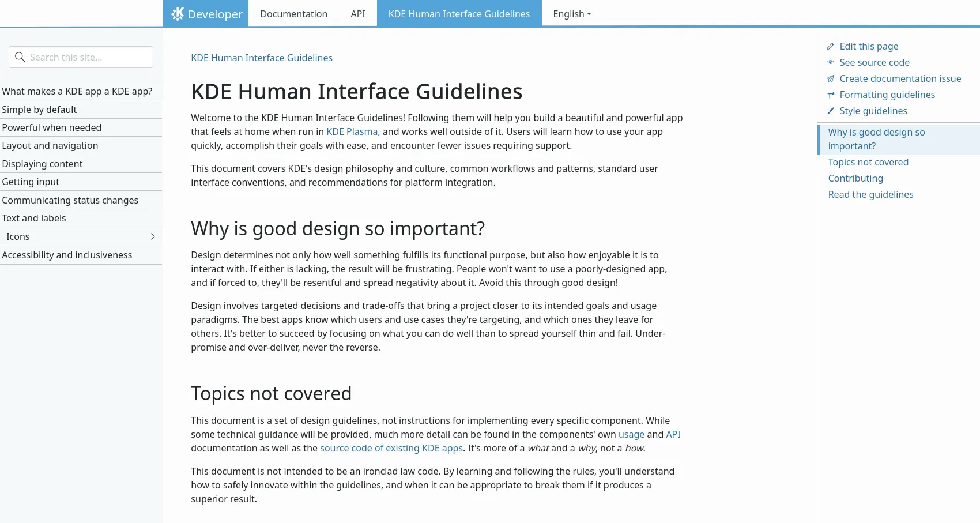980x523 pixels.
Task: Open source code of existing KDE apps link
Action: (391, 448)
